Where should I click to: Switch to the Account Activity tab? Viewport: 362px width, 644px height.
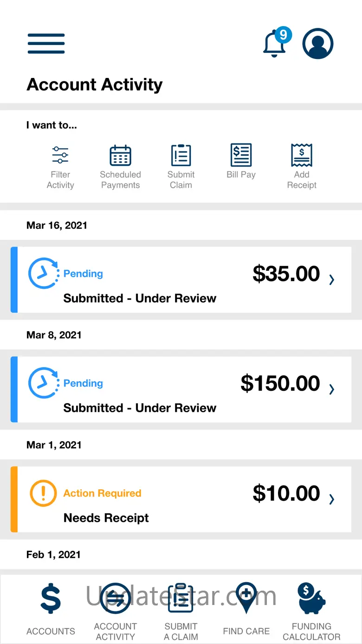116,609
